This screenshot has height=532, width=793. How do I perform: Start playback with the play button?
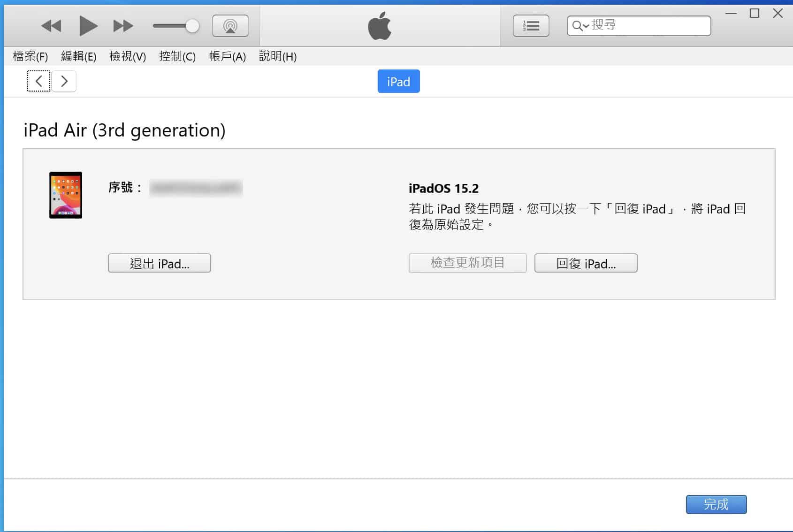(88, 26)
